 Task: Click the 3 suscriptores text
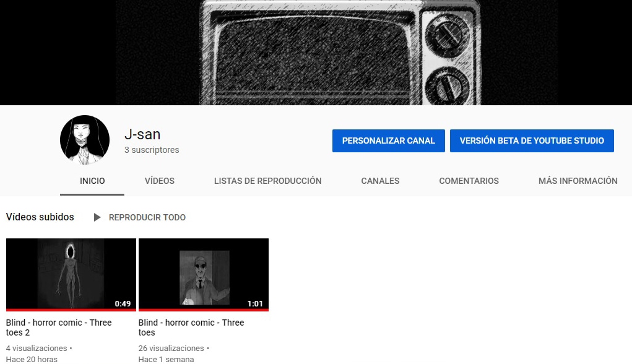[x=152, y=150]
